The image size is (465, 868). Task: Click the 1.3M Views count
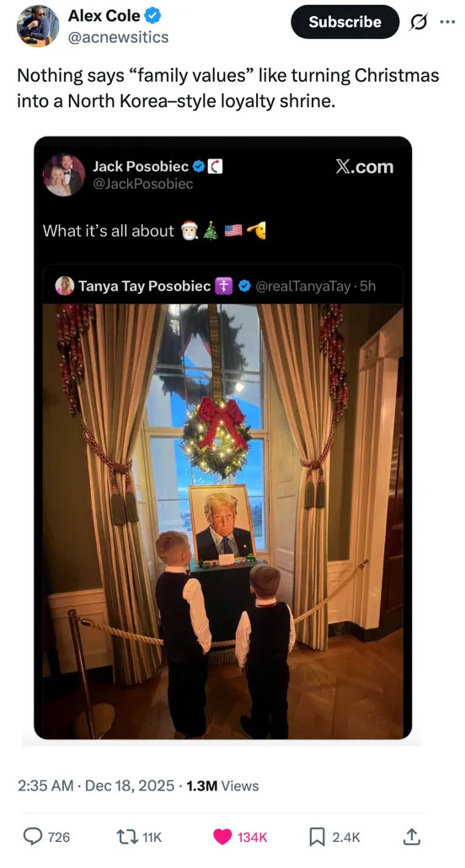click(x=222, y=785)
